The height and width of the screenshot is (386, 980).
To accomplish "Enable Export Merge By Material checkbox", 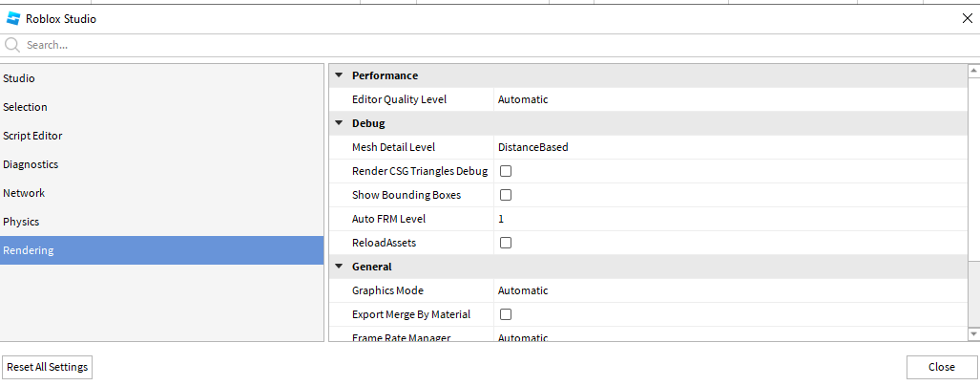I will pyautogui.click(x=506, y=314).
